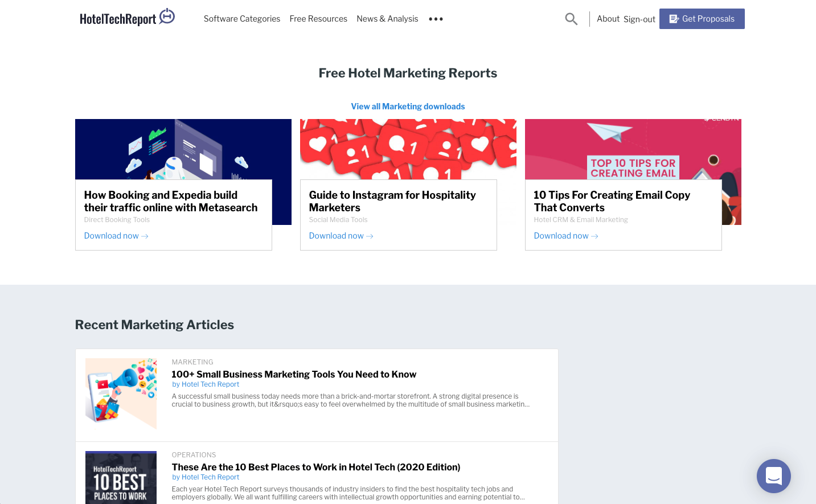This screenshot has width=816, height=504.
Task: Open Free Resources menu
Action: tap(318, 19)
